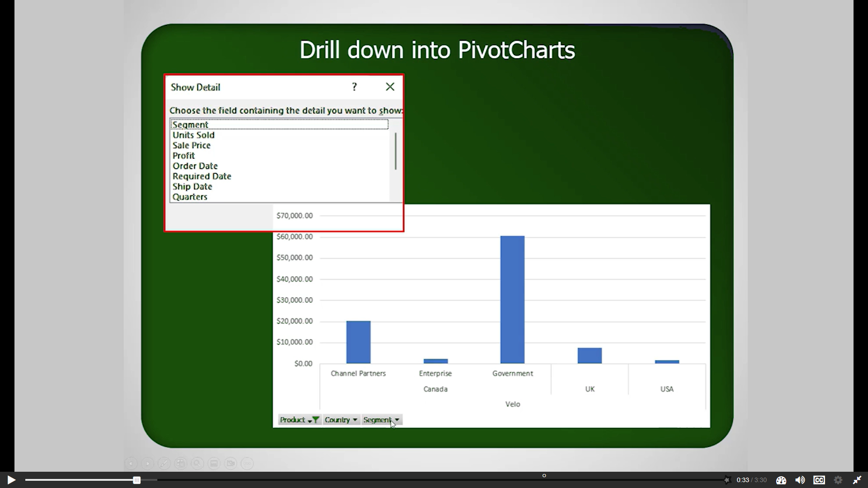Select the pen annotation tool in the control bar
Viewport: 868px width, 488px height.
pos(164,463)
